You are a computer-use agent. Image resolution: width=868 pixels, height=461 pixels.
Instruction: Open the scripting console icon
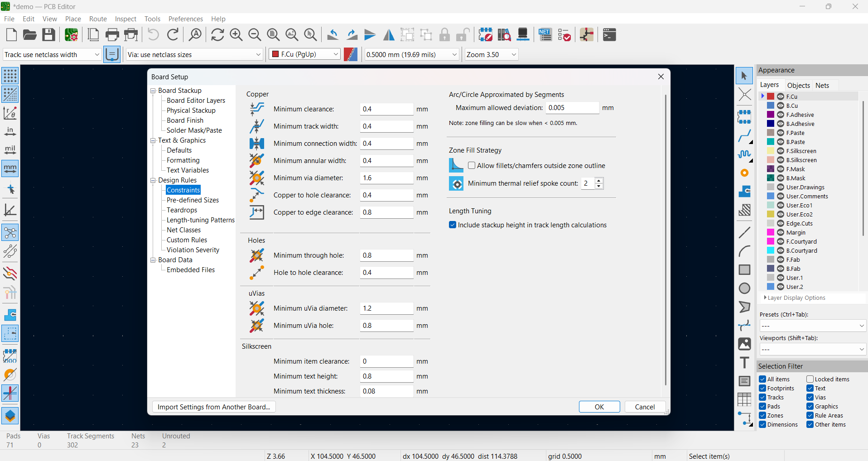(x=609, y=35)
